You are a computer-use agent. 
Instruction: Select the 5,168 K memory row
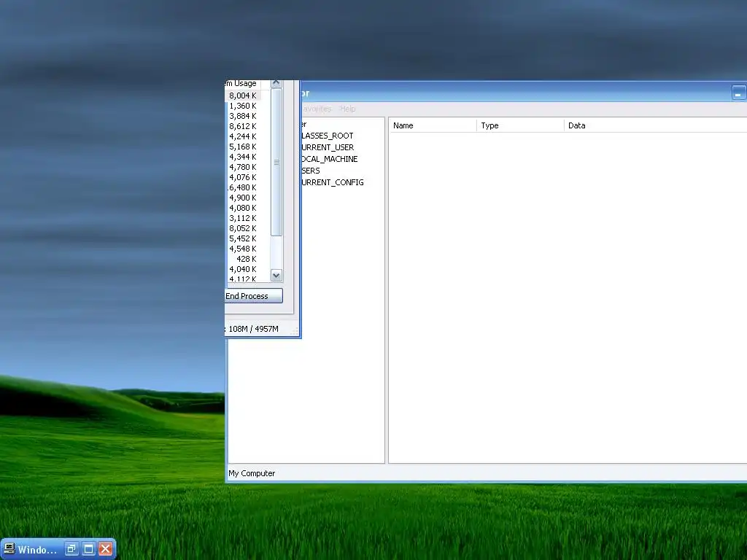[x=243, y=147]
